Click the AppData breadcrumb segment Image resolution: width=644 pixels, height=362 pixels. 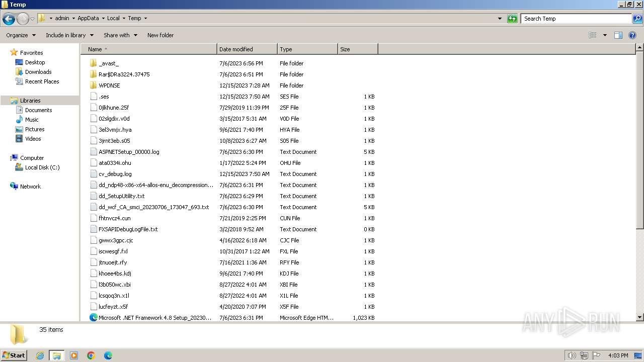(x=88, y=18)
